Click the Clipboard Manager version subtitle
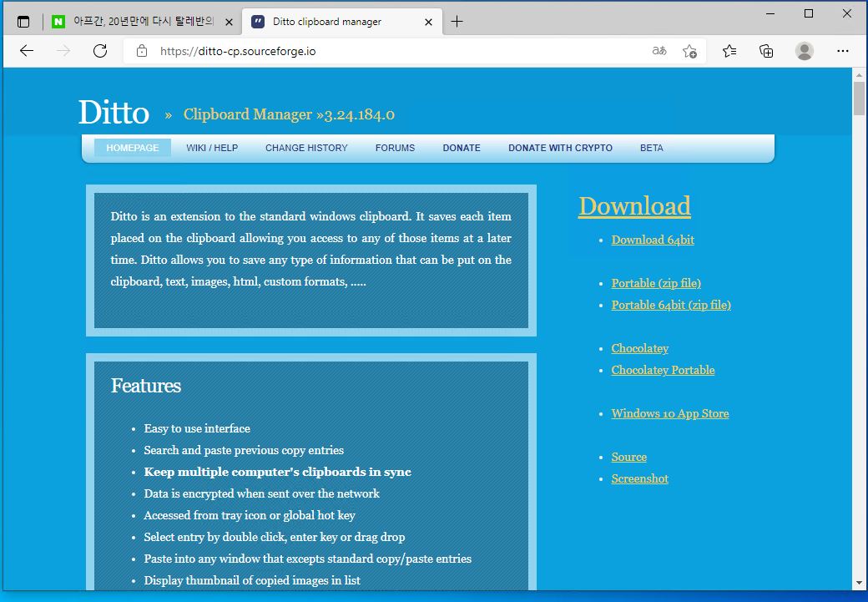This screenshot has height=602, width=868. (x=289, y=114)
